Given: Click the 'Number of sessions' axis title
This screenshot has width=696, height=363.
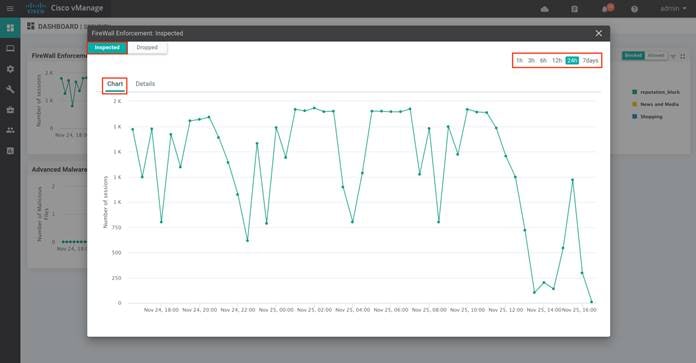Looking at the screenshot, I should click(105, 202).
